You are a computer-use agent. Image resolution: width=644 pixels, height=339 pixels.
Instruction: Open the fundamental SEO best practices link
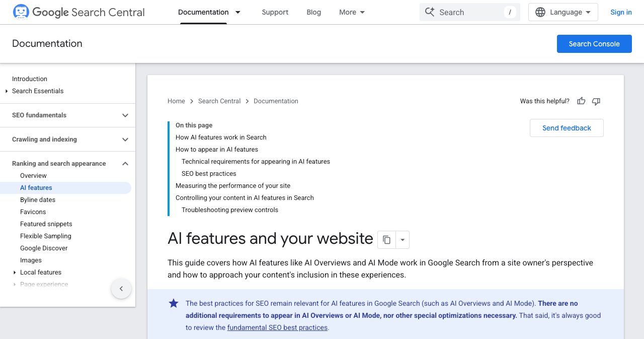[278, 327]
